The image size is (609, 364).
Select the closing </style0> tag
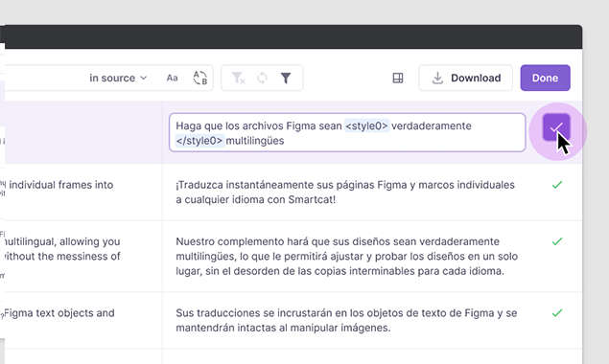coord(199,141)
